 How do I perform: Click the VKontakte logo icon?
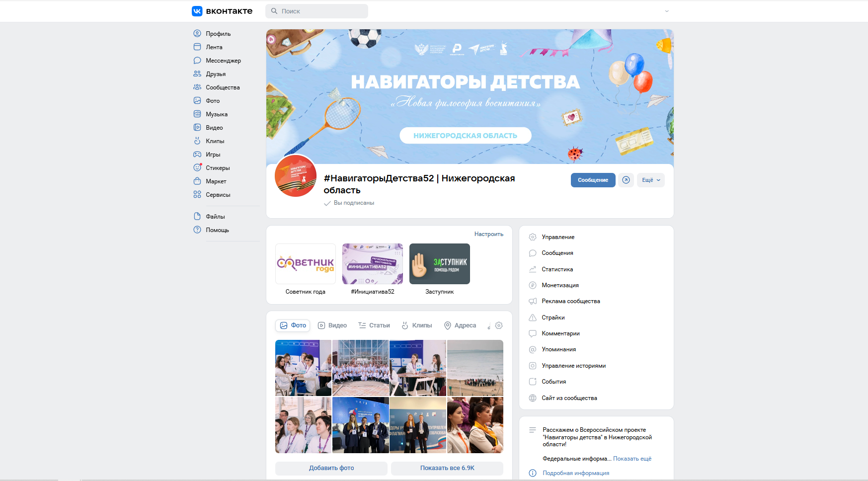[x=197, y=11]
